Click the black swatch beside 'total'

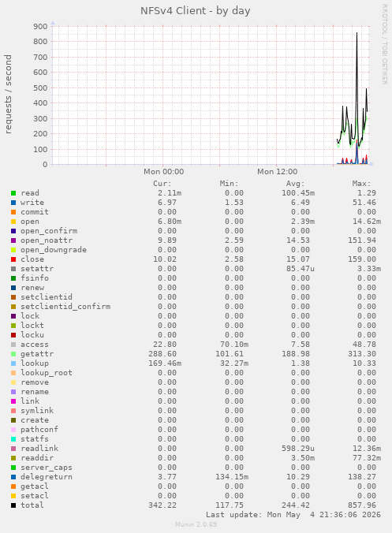[x=13, y=505]
